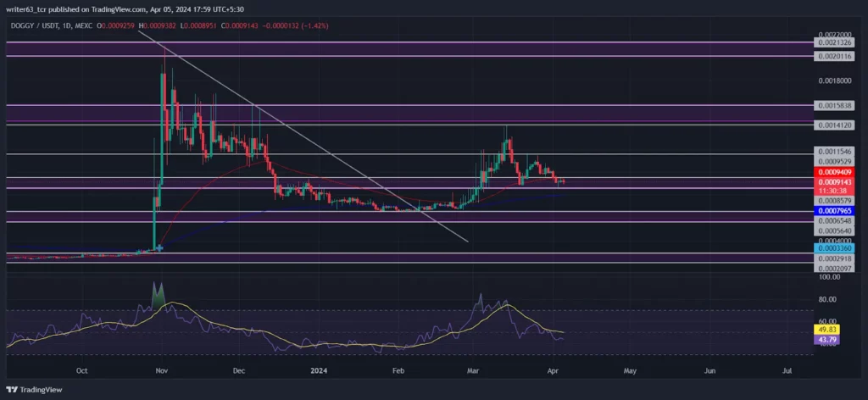868x400 pixels.
Task: Click the 0.0008579 price label
Action: pos(832,200)
